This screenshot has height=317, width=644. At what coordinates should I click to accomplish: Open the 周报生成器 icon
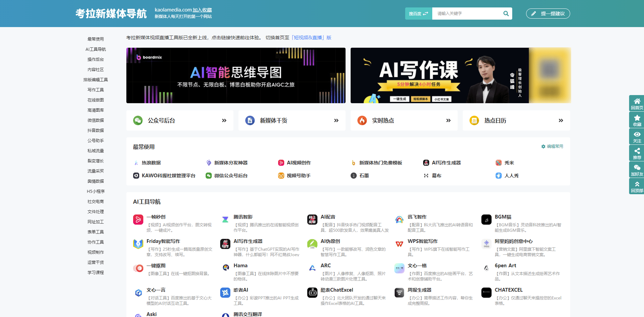399,293
